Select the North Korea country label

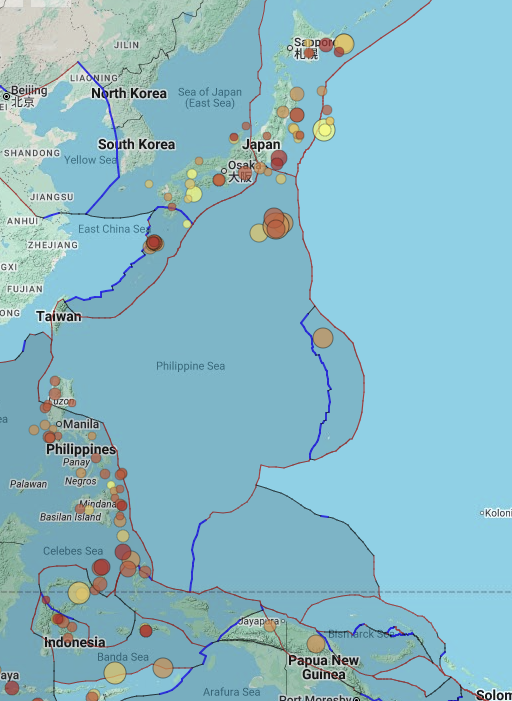click(129, 93)
